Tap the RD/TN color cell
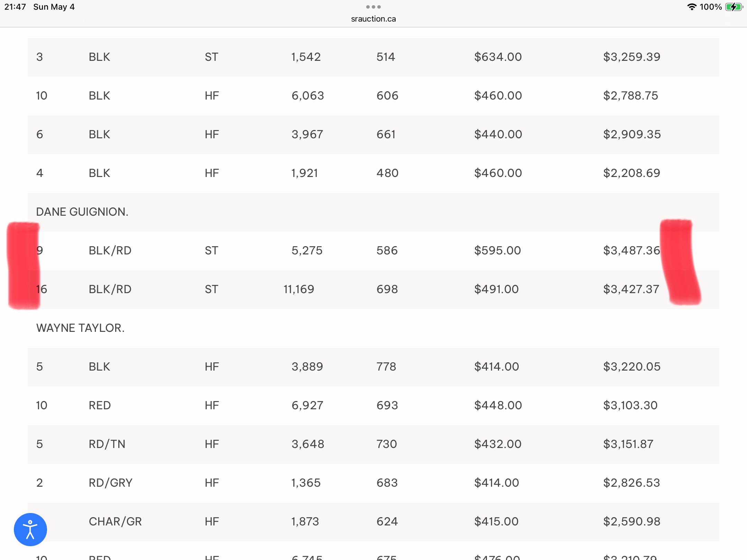The height and width of the screenshot is (560, 747). pyautogui.click(x=107, y=444)
